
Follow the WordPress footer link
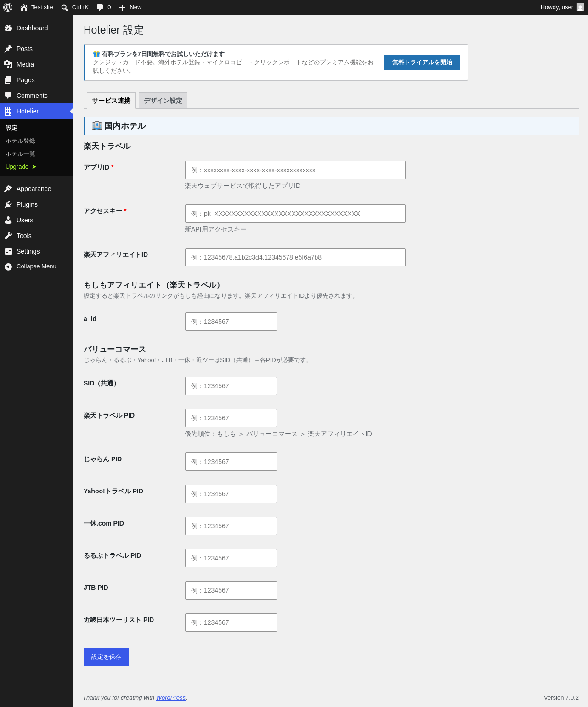tap(171, 697)
